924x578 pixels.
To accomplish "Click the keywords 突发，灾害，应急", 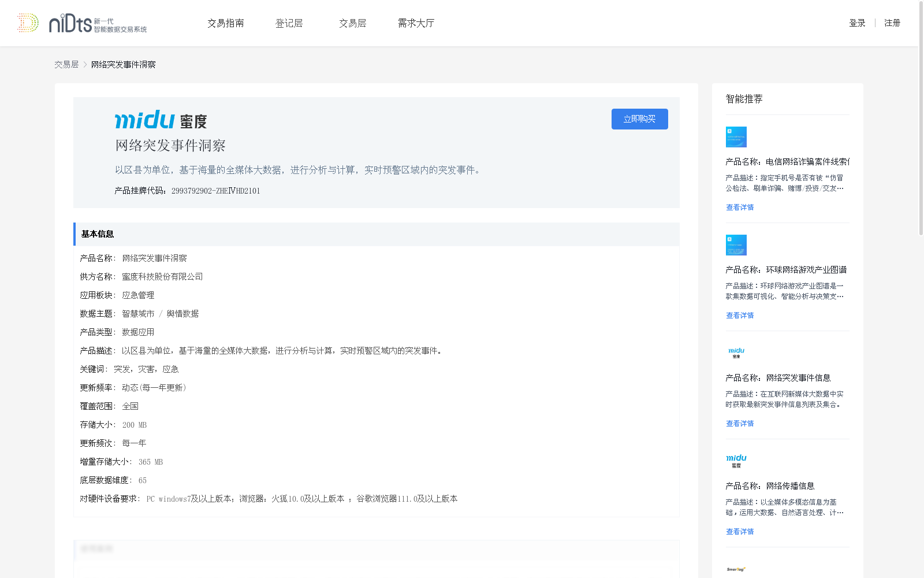I will click(x=146, y=369).
